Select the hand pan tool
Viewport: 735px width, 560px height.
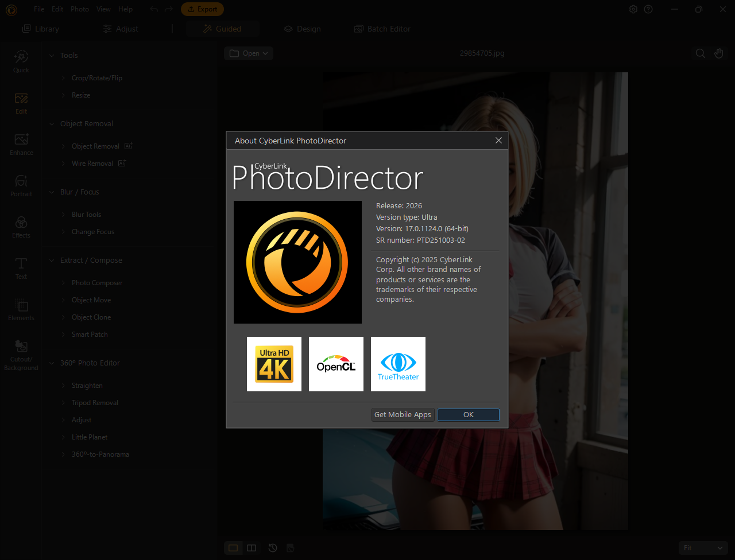[x=719, y=53]
